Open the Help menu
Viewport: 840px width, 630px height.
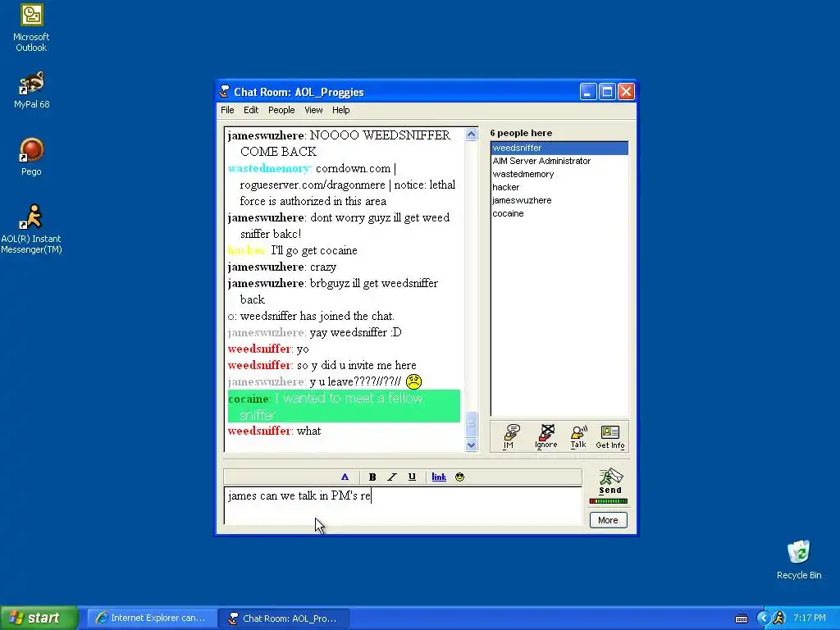pos(340,110)
